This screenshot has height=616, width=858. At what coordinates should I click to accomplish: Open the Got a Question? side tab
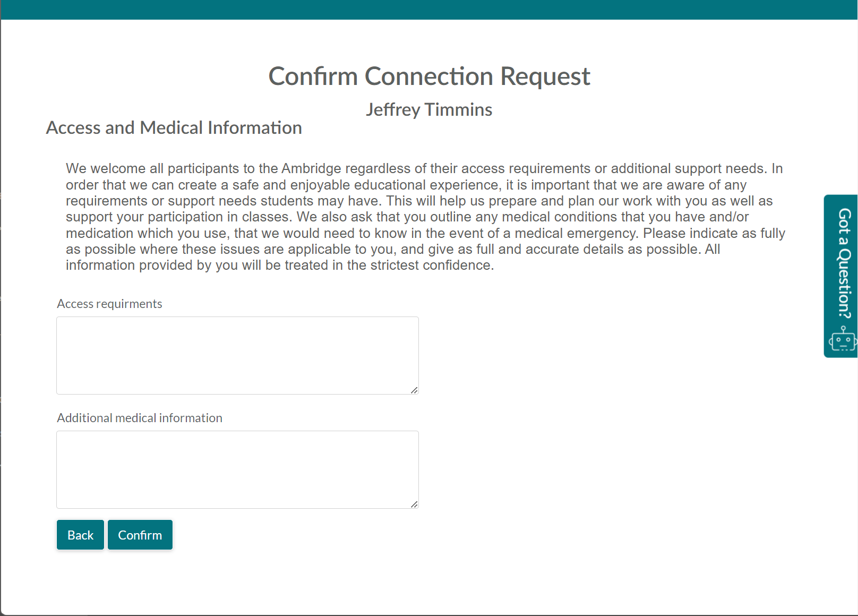coord(842,276)
